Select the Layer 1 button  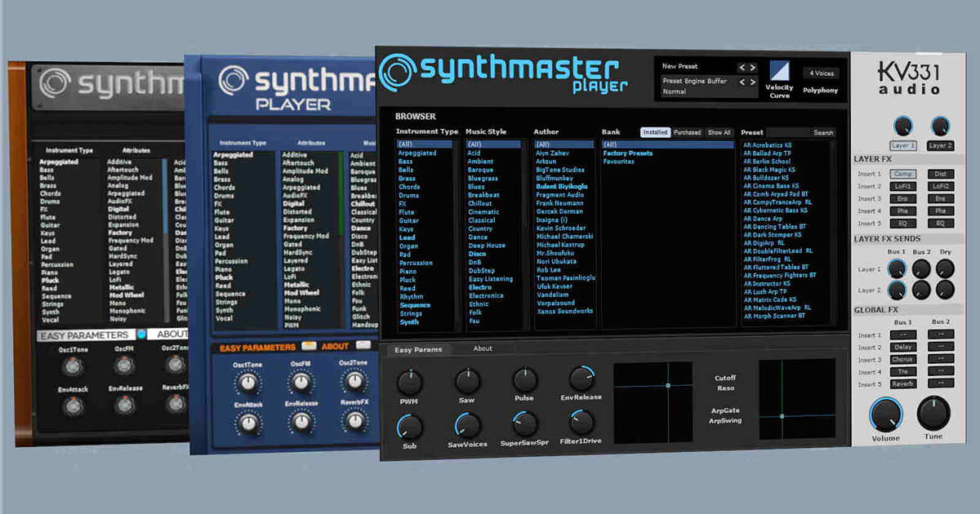coord(902,145)
